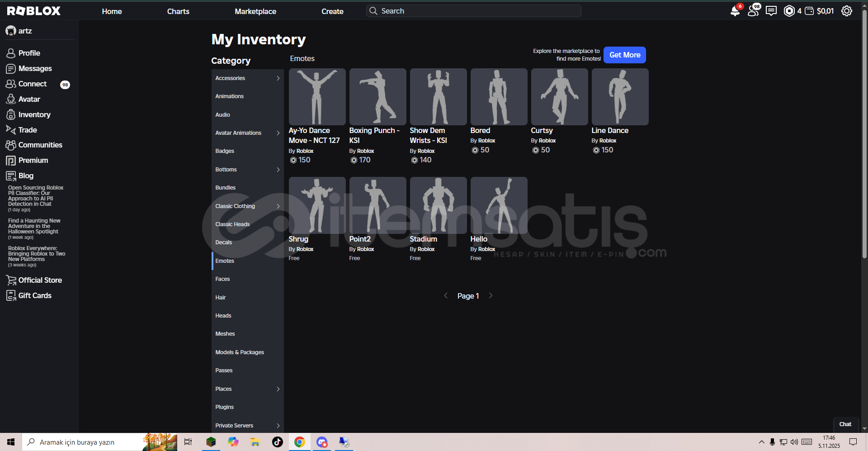Open the Stadium emote thumbnail

pos(439,205)
